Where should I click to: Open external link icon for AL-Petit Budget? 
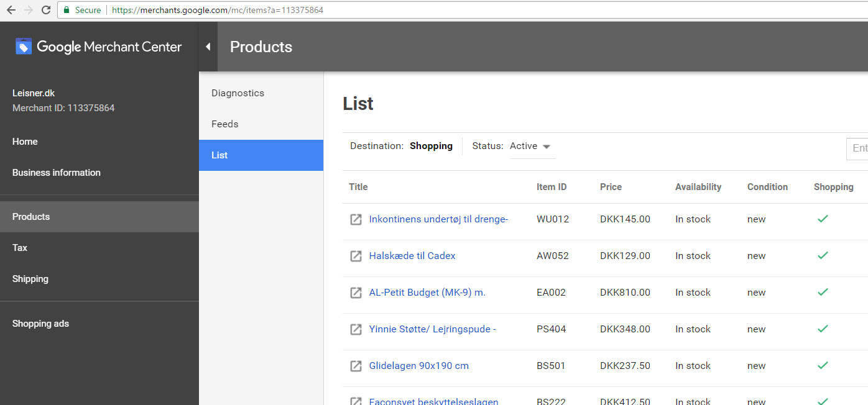pos(356,293)
